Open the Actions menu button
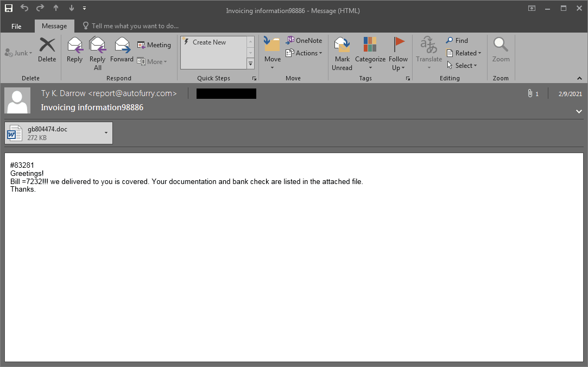The height and width of the screenshot is (367, 588). click(x=304, y=53)
